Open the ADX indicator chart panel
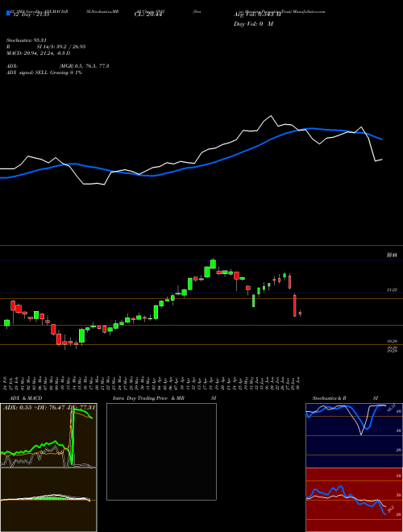The height and width of the screenshot is (532, 403). (48, 435)
